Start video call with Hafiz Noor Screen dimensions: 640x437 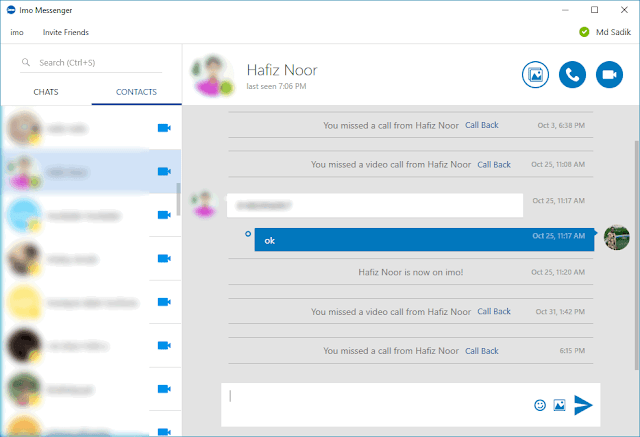(x=609, y=75)
